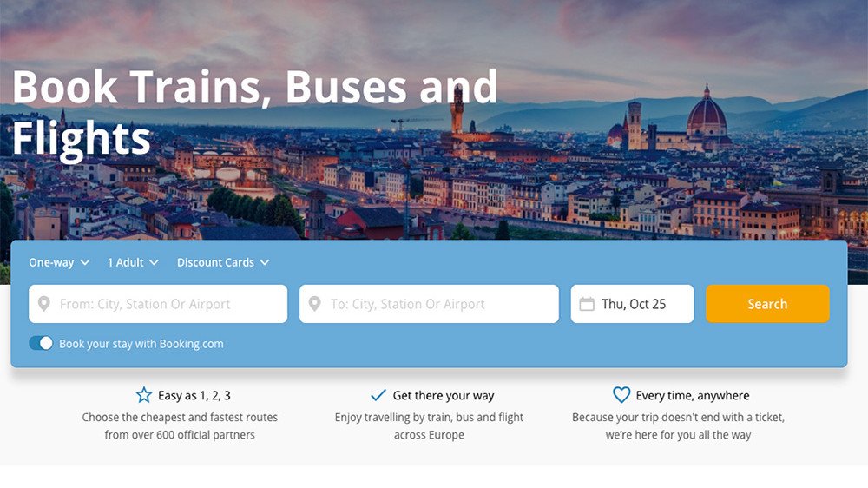This screenshot has height=488, width=868.
Task: Click the location pin icon in To field
Action: pyautogui.click(x=315, y=305)
